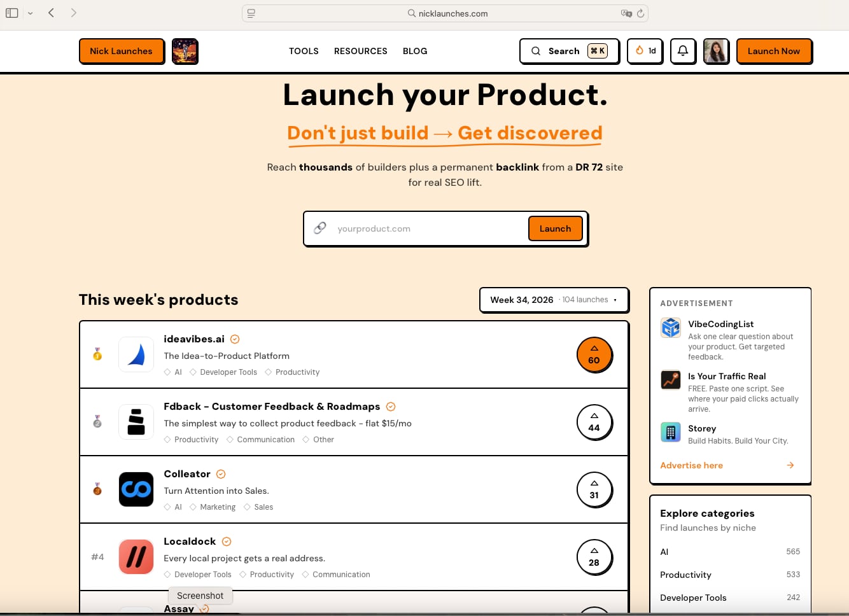Click the arrow beside Advertise here
This screenshot has height=616, width=849.
point(790,465)
